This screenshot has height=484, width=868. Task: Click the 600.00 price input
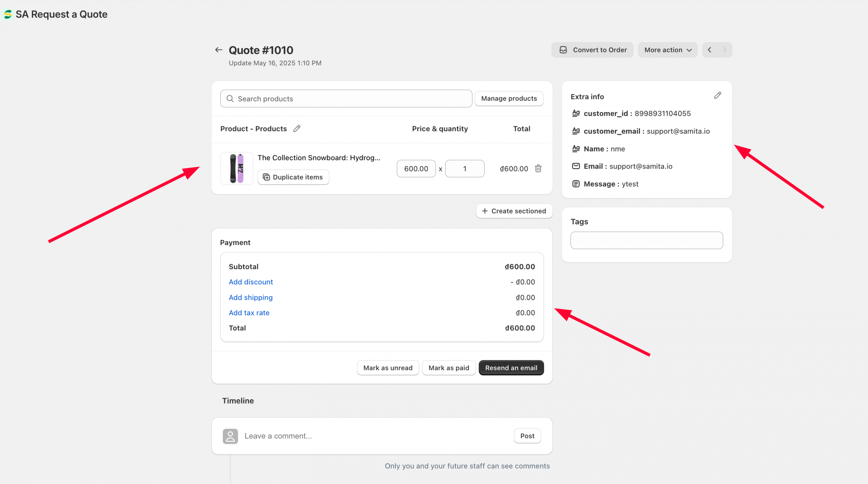pos(416,168)
